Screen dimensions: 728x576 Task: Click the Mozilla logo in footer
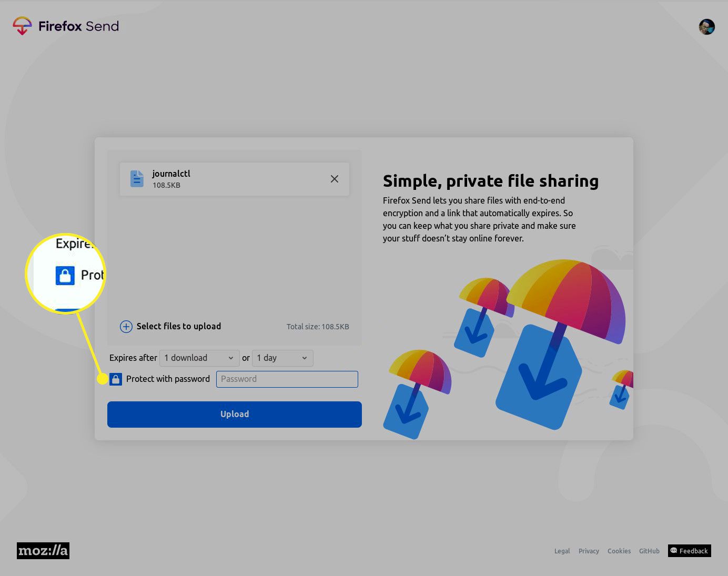pos(43,551)
